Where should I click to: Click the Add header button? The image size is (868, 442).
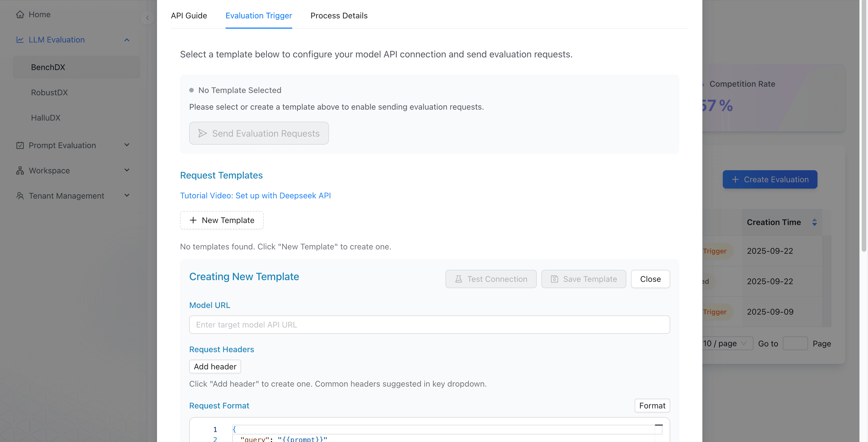click(215, 367)
